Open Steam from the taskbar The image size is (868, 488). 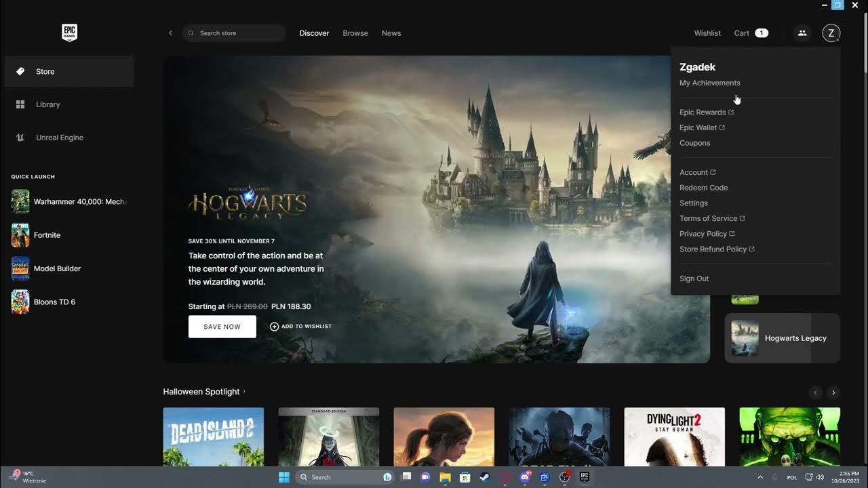(x=484, y=477)
